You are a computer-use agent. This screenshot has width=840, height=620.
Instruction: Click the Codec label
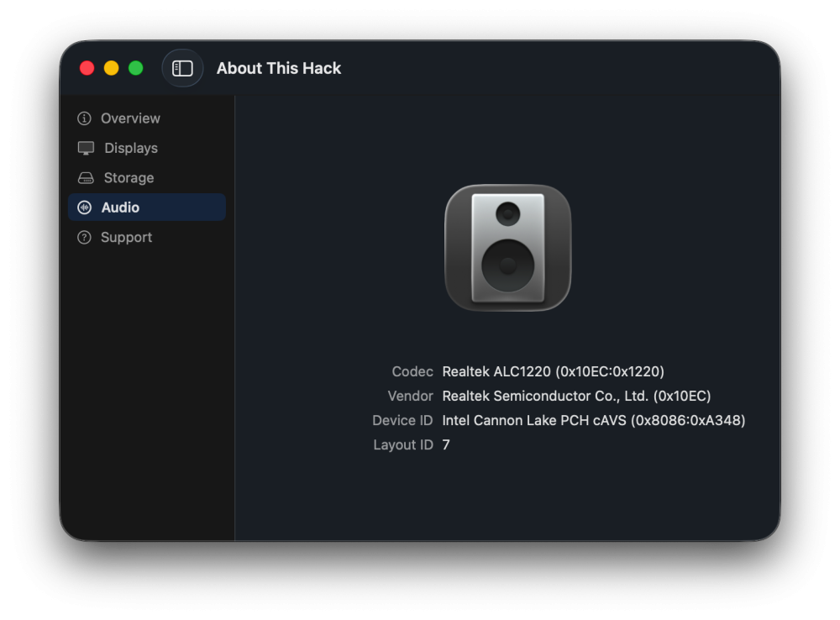pos(412,371)
